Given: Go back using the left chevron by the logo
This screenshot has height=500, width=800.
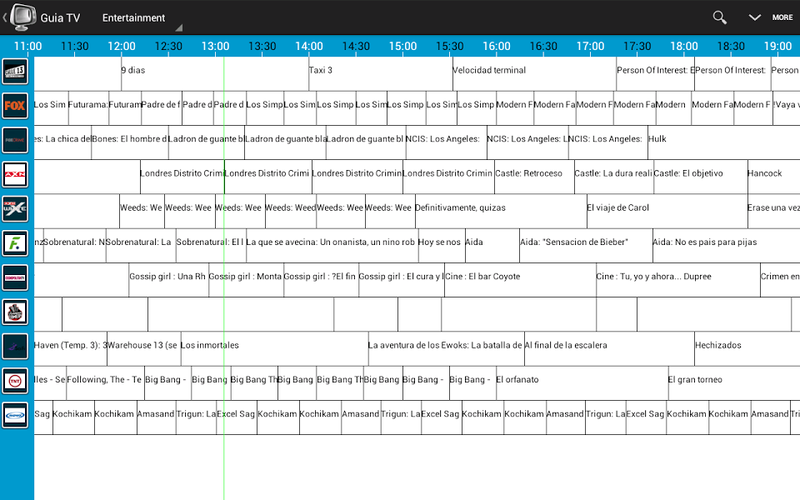Looking at the screenshot, I should click(5, 18).
